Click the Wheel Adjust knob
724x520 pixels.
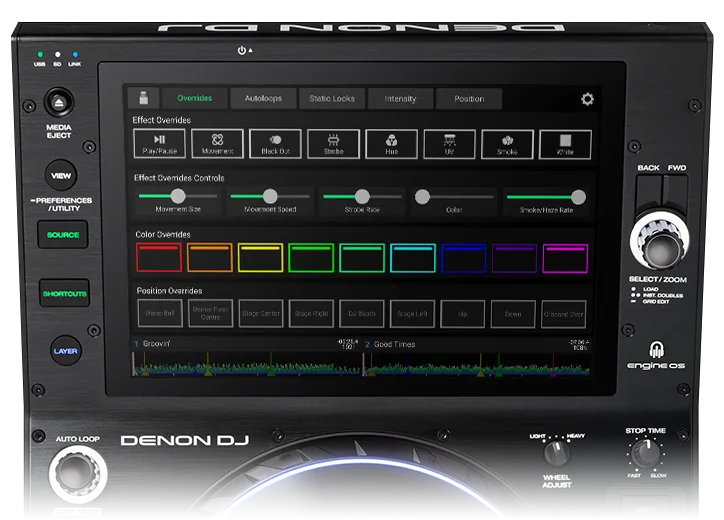click(557, 453)
